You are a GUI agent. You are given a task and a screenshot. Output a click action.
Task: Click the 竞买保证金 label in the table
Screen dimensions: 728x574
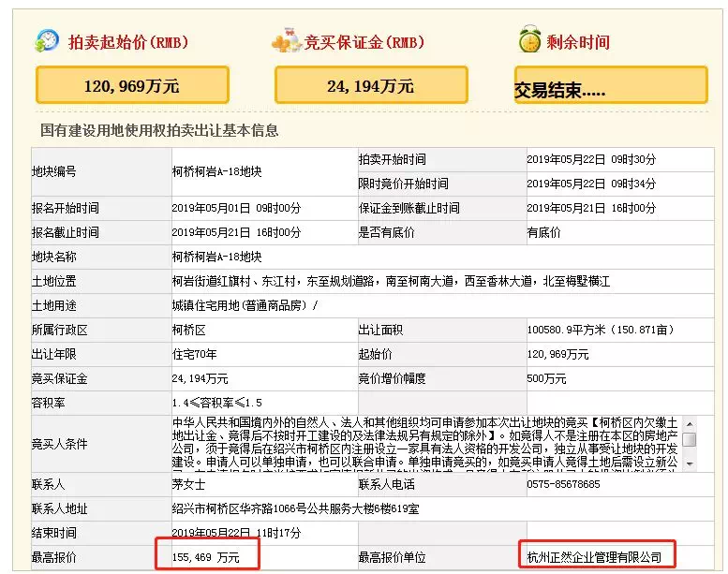tap(59, 378)
